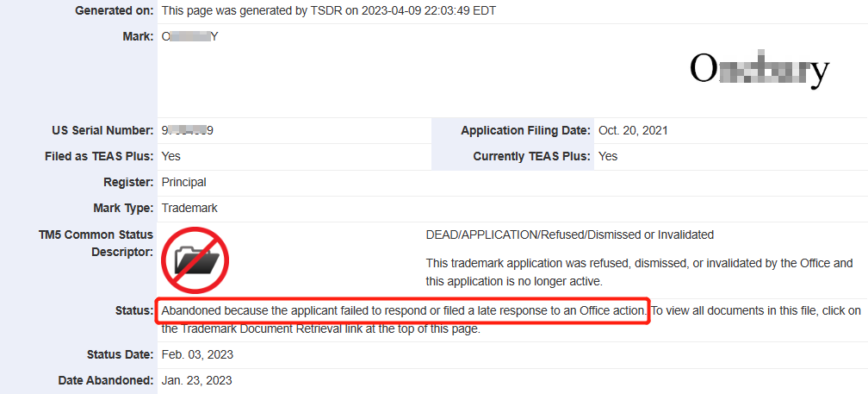This screenshot has height=394, width=868.
Task: Click the Filed as TEAS Plus Yes value
Action: pos(170,157)
